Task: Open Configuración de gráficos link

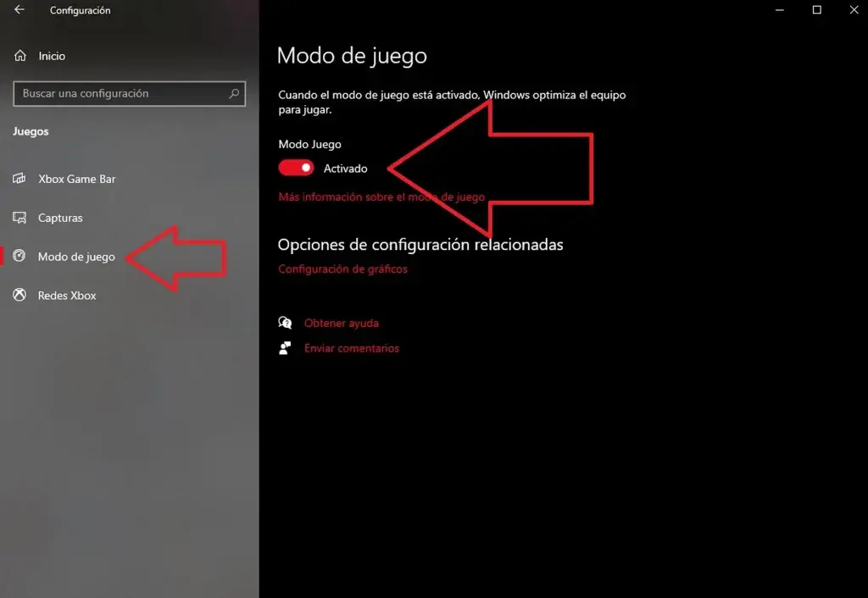Action: (342, 269)
